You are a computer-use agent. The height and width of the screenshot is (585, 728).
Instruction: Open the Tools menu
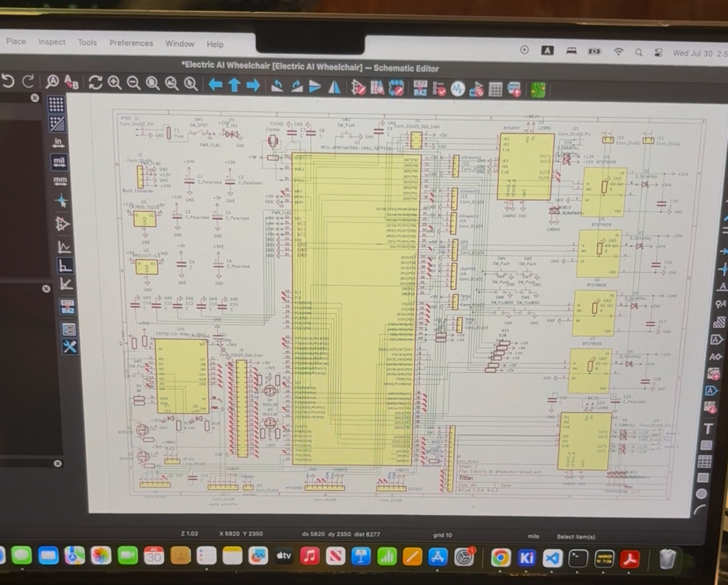tap(87, 42)
